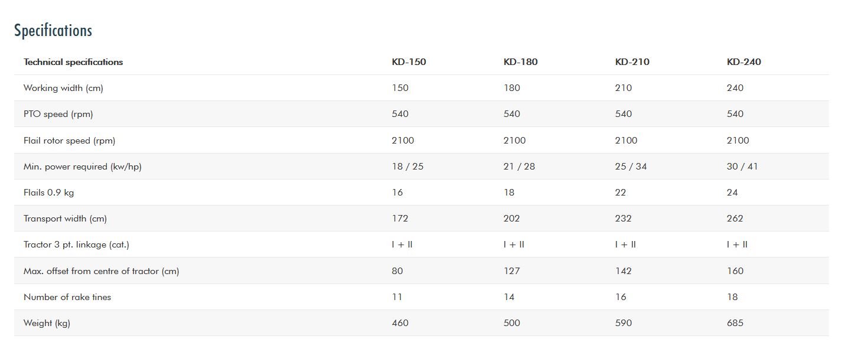Select the KD-150 column header
The image size is (868, 355).
[409, 62]
